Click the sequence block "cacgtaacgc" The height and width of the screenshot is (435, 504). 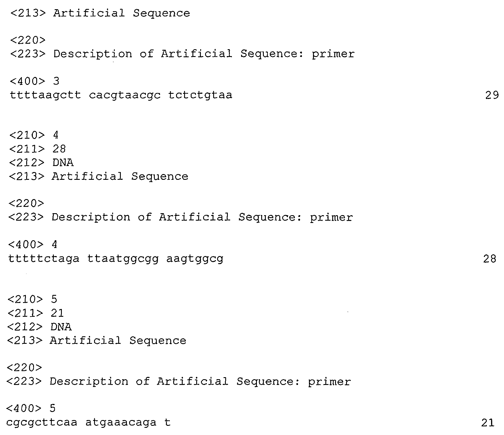(125, 95)
